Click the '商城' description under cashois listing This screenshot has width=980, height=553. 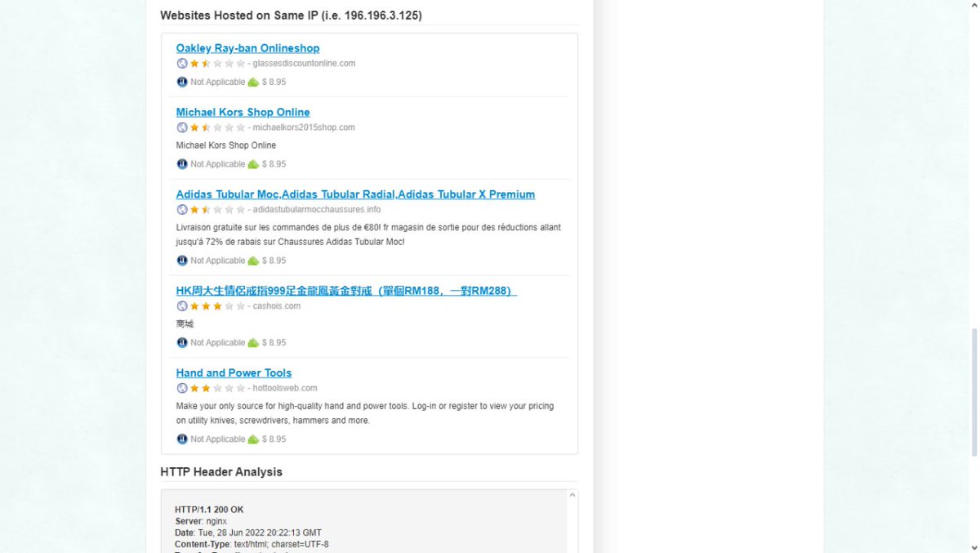pyautogui.click(x=185, y=324)
